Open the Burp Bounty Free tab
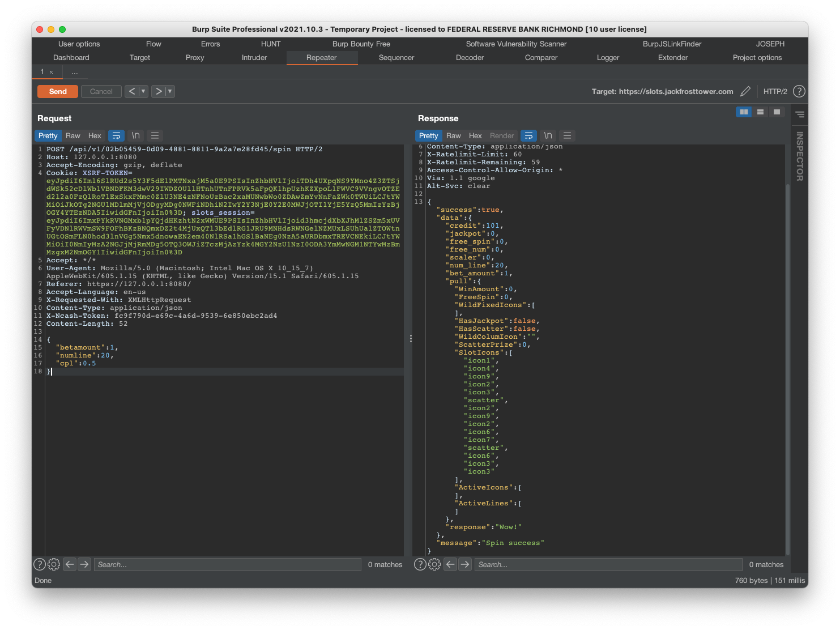 (361, 44)
